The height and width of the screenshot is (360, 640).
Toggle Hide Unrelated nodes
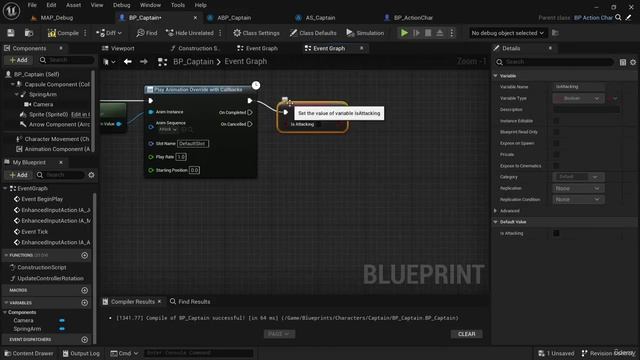click(189, 33)
